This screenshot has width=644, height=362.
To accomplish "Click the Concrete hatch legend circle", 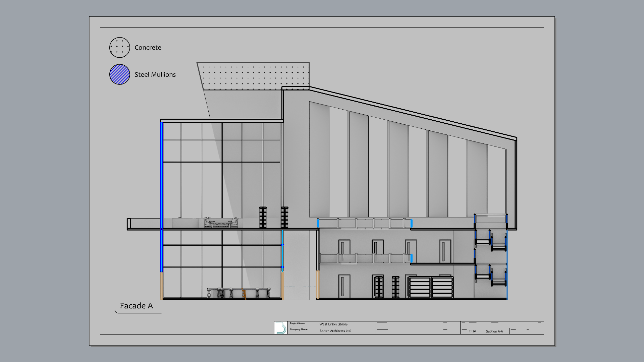I will [x=119, y=47].
